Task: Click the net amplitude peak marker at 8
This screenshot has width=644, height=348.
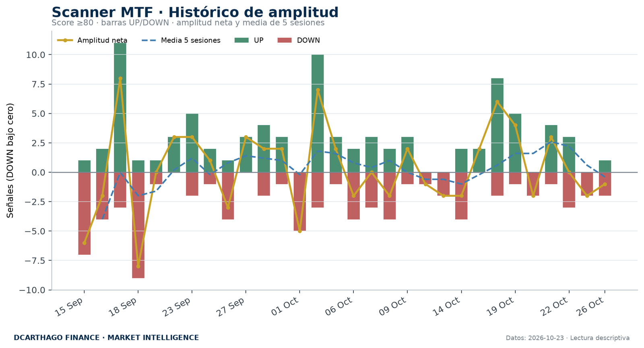Action: coord(120,78)
